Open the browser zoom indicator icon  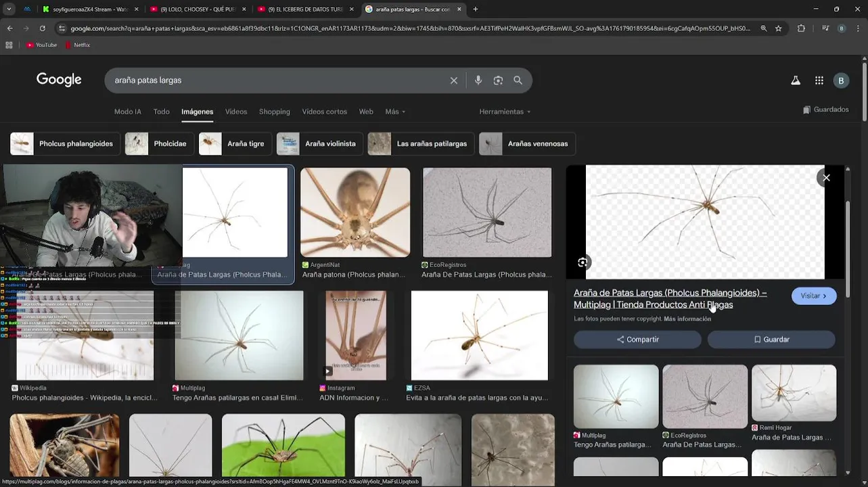764,28
